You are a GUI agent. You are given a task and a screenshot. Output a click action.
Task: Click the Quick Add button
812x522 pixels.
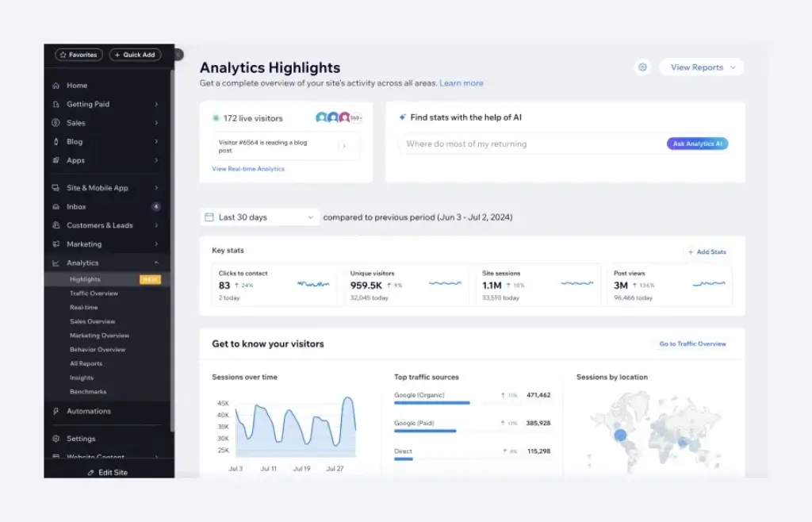point(135,55)
